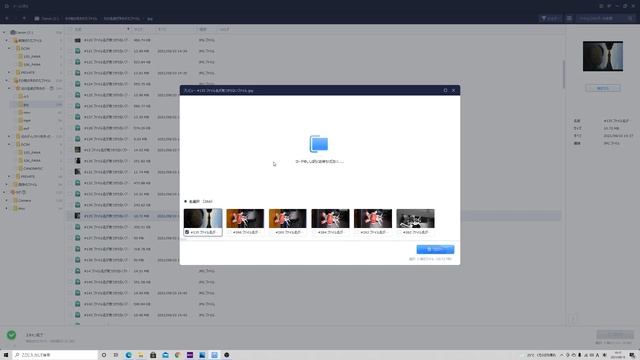Check the #343 thumbnail checkbox

tap(357, 232)
